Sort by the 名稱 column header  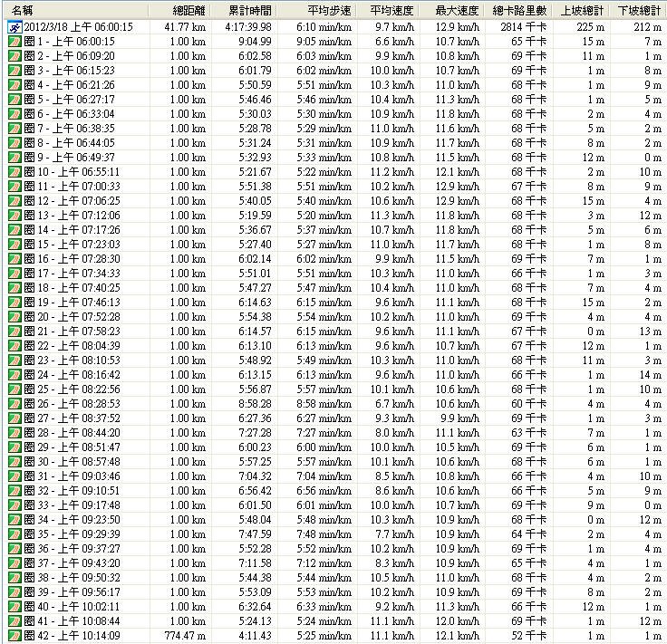[77, 11]
